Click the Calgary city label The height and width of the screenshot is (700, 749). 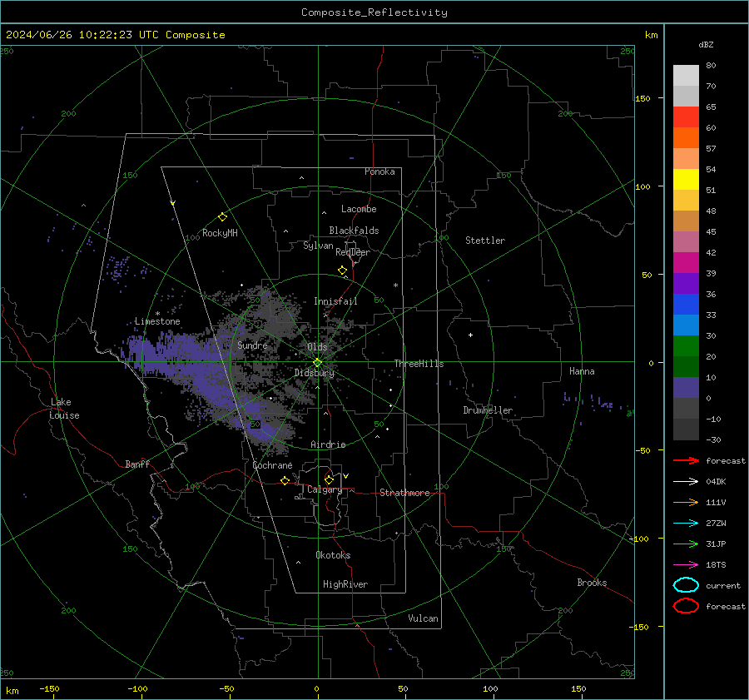(325, 489)
